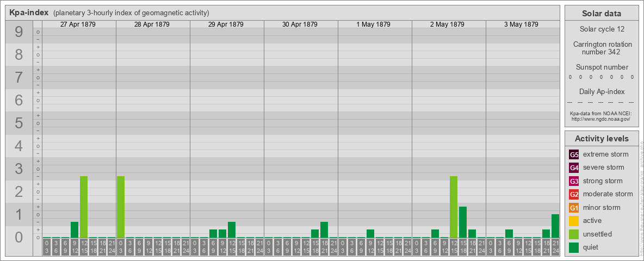Click Kp scale number 5

coord(19,123)
